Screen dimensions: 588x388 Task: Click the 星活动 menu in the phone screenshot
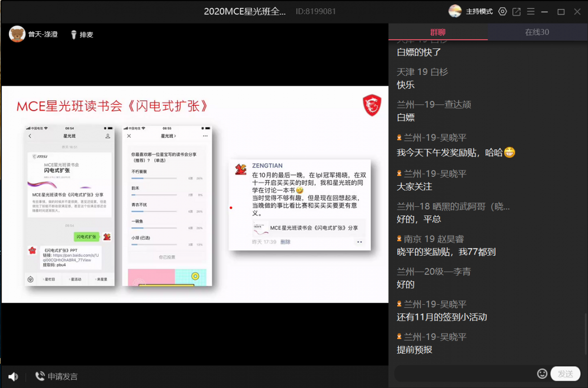pos(76,279)
